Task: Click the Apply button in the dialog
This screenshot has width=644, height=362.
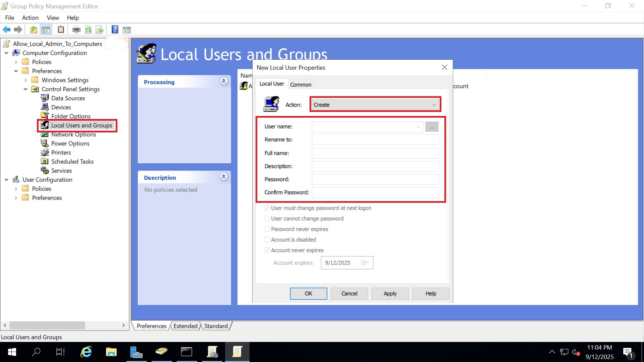Action: (390, 293)
